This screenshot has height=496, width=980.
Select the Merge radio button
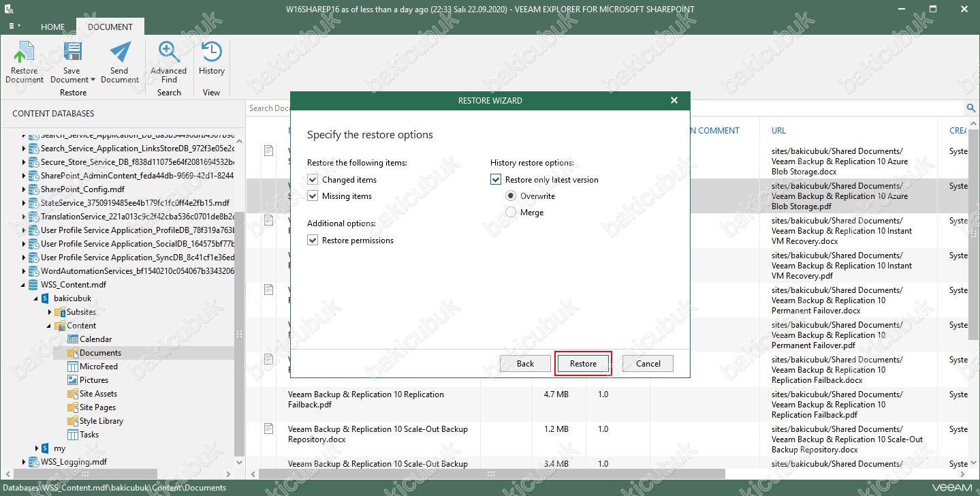click(511, 213)
